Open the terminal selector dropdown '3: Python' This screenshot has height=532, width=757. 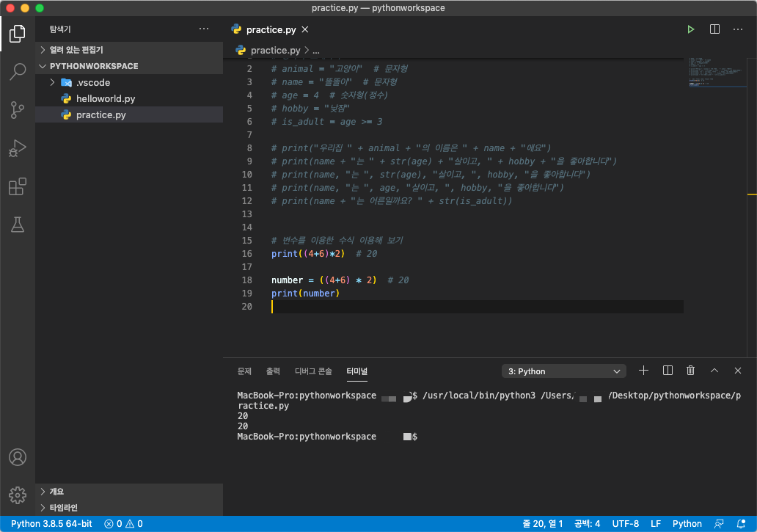pos(564,371)
